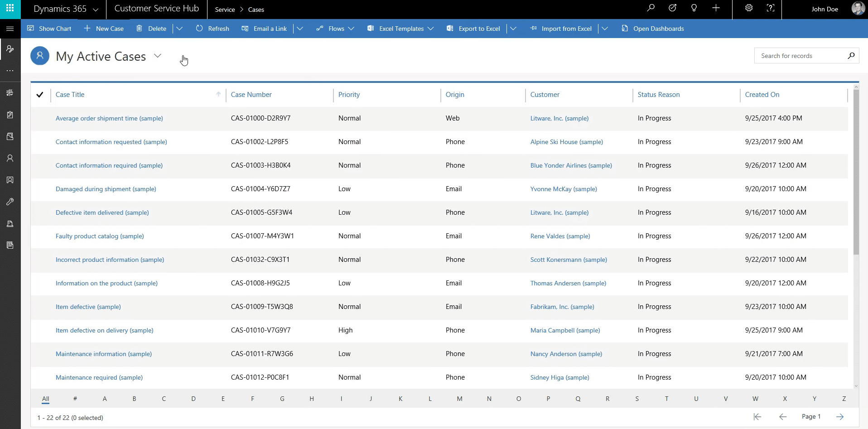The height and width of the screenshot is (429, 868).
Task: Open the settings gear icon
Action: pos(749,8)
